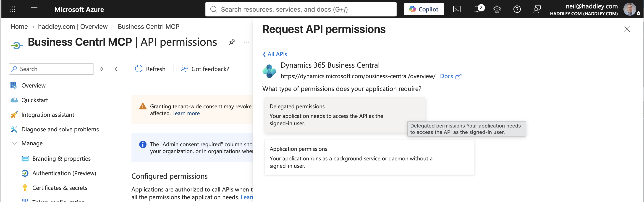The image size is (644, 202).
Task: Toggle the sidebar expand/collapse diamond control
Action: tap(101, 69)
